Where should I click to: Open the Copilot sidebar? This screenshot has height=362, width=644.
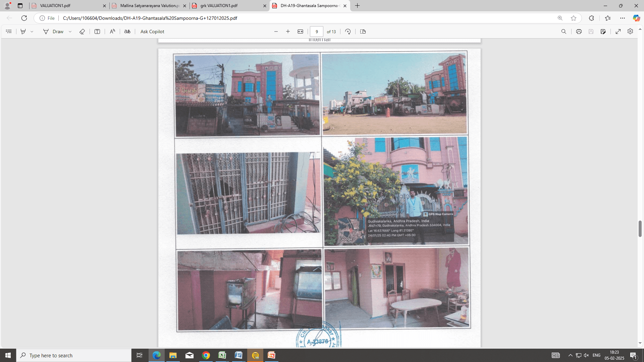(636, 18)
